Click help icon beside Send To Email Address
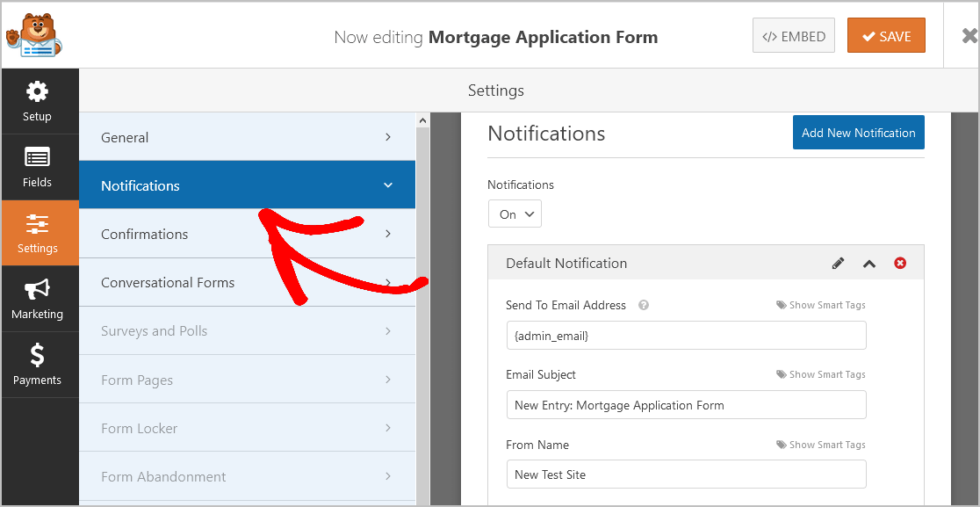This screenshot has height=507, width=980. click(644, 306)
